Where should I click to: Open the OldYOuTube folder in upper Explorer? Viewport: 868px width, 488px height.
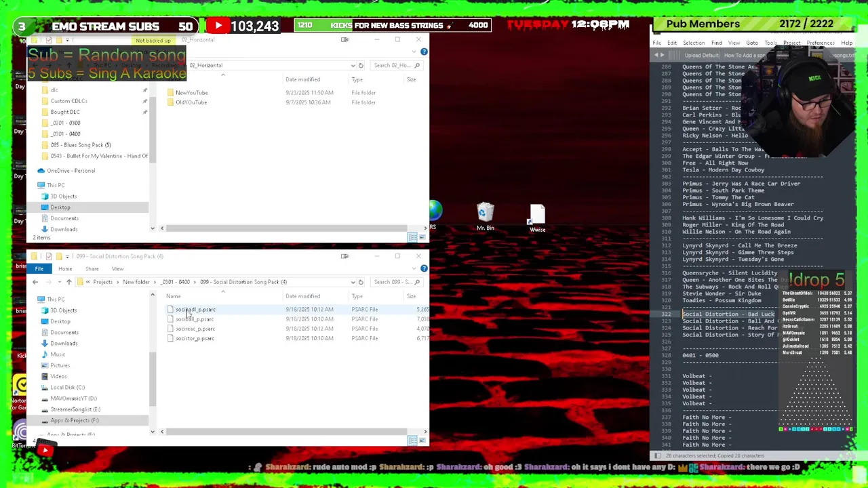(x=191, y=102)
